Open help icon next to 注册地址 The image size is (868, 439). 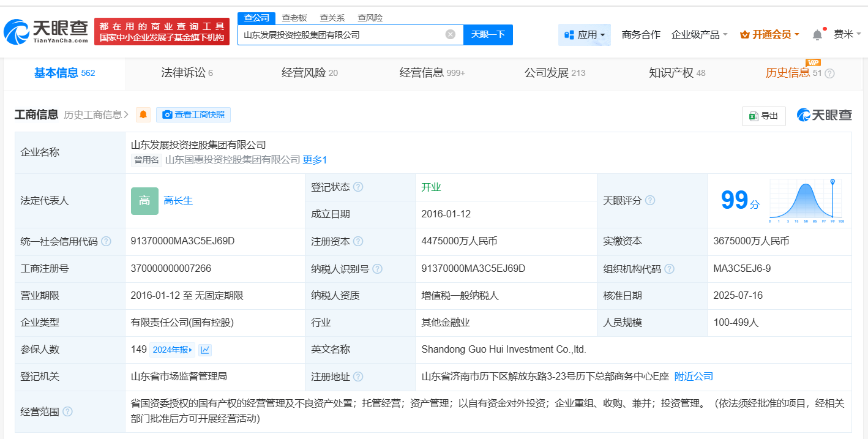coord(358,377)
